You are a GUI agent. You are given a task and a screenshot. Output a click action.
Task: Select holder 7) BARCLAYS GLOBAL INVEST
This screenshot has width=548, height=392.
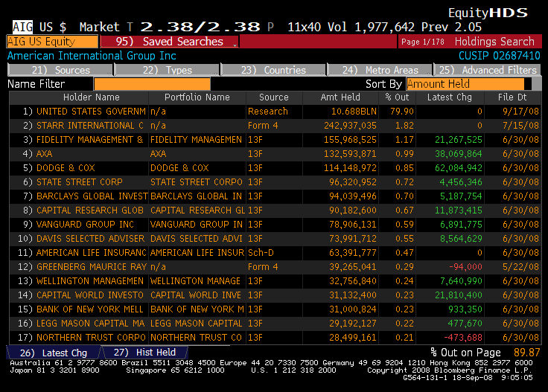(86, 196)
